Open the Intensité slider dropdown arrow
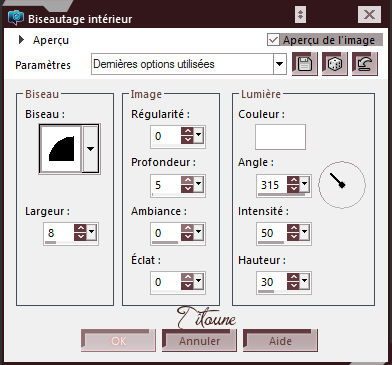Image resolution: width=392 pixels, height=365 pixels. [x=304, y=232]
